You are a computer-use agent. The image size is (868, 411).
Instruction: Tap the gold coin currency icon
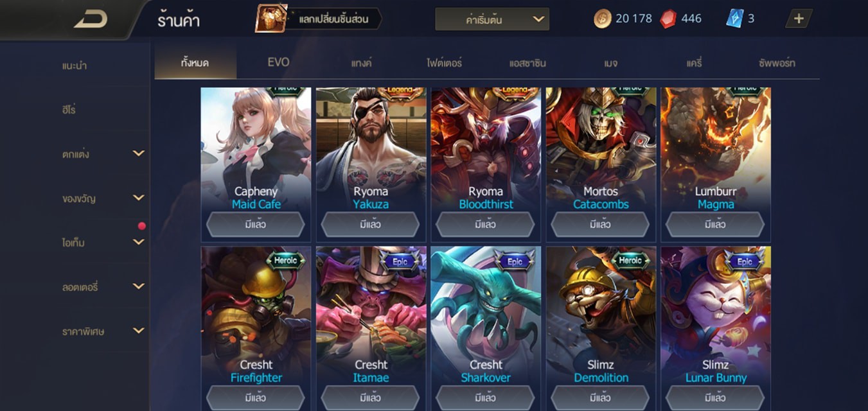click(602, 19)
